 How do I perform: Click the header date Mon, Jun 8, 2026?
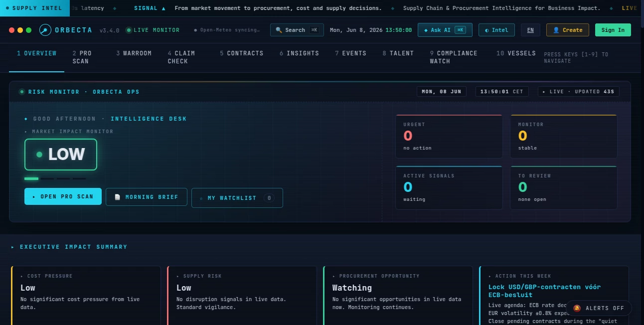(356, 30)
